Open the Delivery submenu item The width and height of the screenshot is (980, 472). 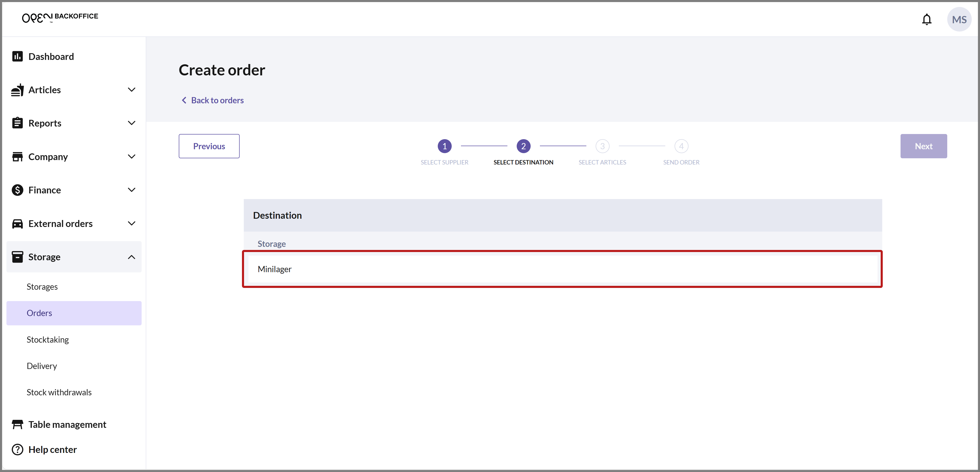pyautogui.click(x=74, y=366)
